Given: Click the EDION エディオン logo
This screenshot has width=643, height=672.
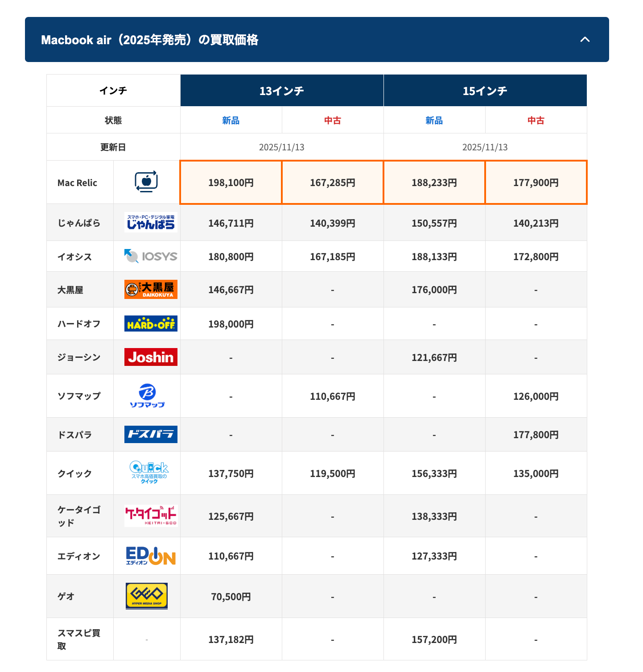Looking at the screenshot, I should pos(151,556).
